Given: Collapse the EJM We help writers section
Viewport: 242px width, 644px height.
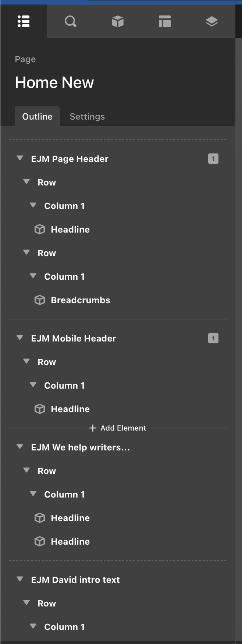Looking at the screenshot, I should pyautogui.click(x=20, y=447).
